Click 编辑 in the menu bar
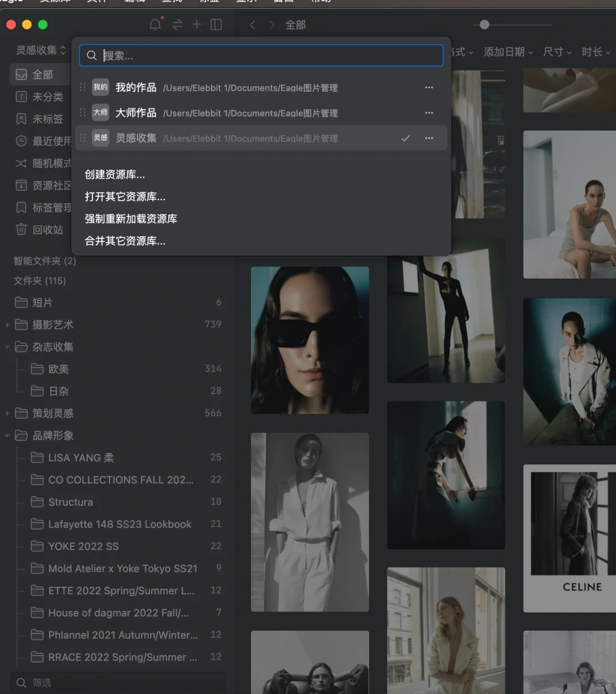Viewport: 616px width, 694px height. (135, 2)
